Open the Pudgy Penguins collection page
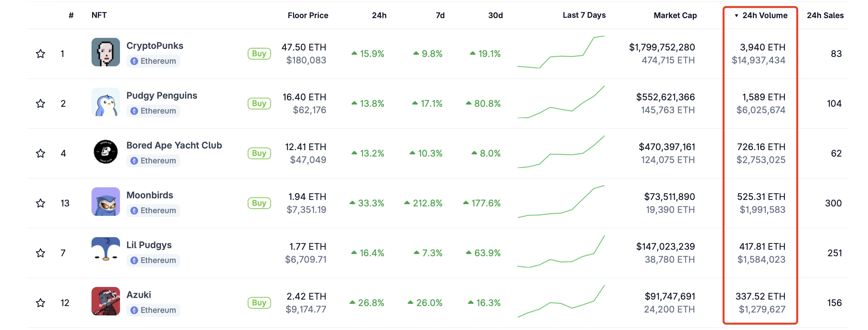 (162, 95)
